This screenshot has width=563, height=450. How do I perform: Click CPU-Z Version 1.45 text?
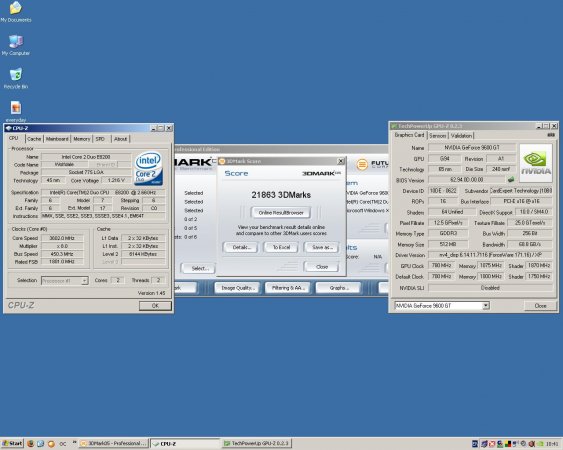tap(152, 293)
